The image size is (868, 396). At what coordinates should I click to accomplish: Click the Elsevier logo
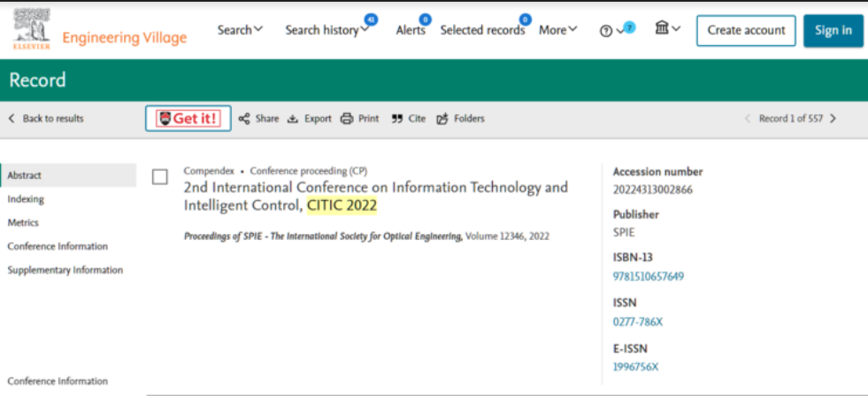click(x=32, y=29)
